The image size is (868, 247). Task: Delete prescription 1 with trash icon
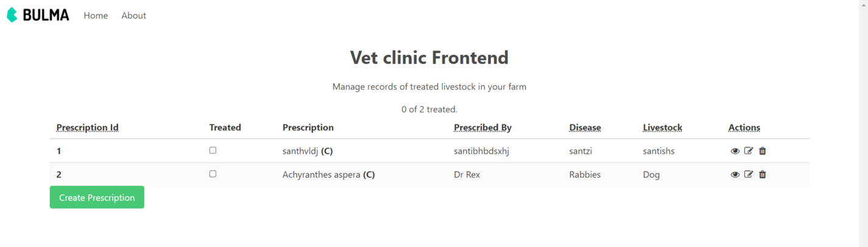tap(762, 151)
